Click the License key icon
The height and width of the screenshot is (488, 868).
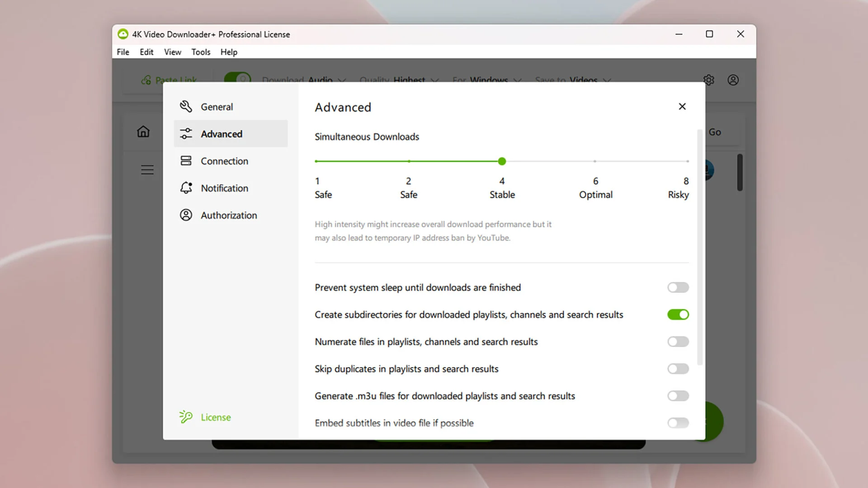pyautogui.click(x=186, y=417)
